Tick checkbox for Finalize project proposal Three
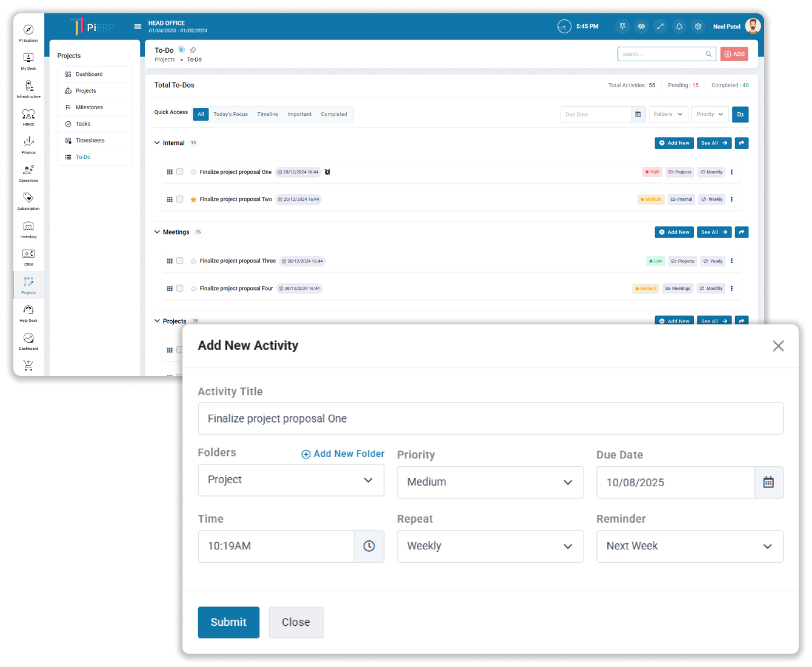The height and width of the screenshot is (667, 812). tap(180, 261)
